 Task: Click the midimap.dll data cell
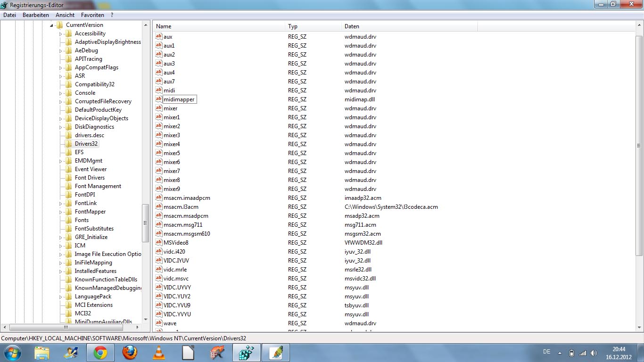click(360, 99)
